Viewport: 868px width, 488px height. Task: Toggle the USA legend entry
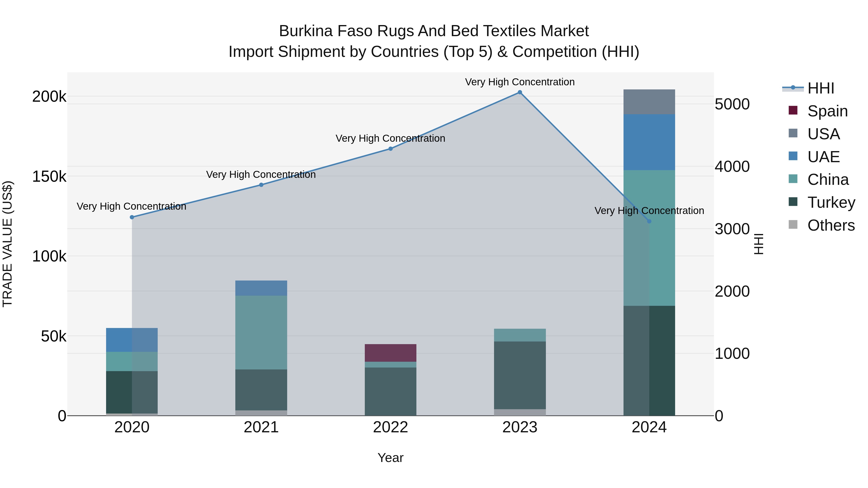pyautogui.click(x=814, y=134)
